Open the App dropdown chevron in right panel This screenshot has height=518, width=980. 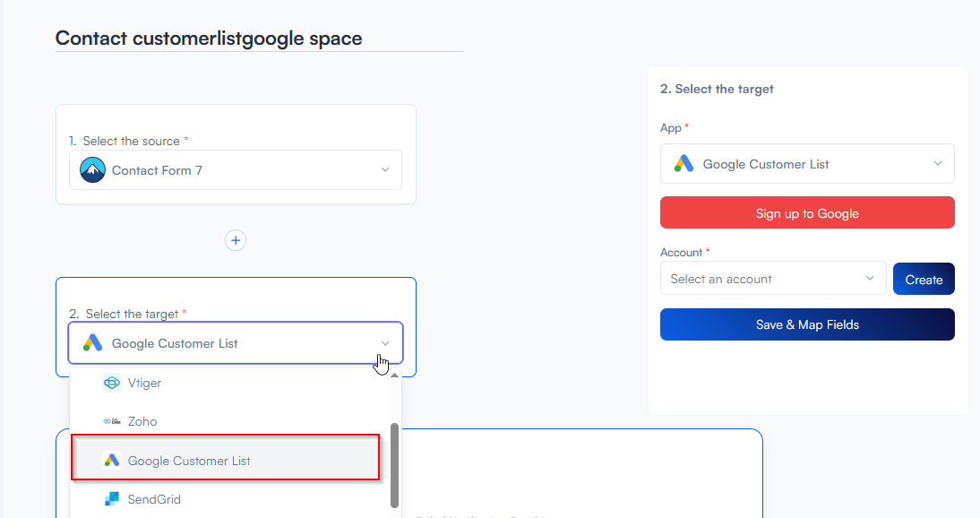pos(938,164)
